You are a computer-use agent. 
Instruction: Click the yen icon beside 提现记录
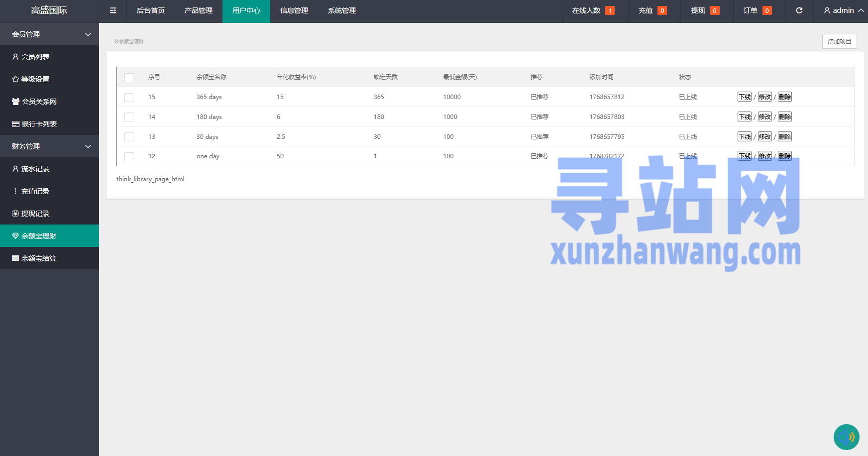[15, 214]
